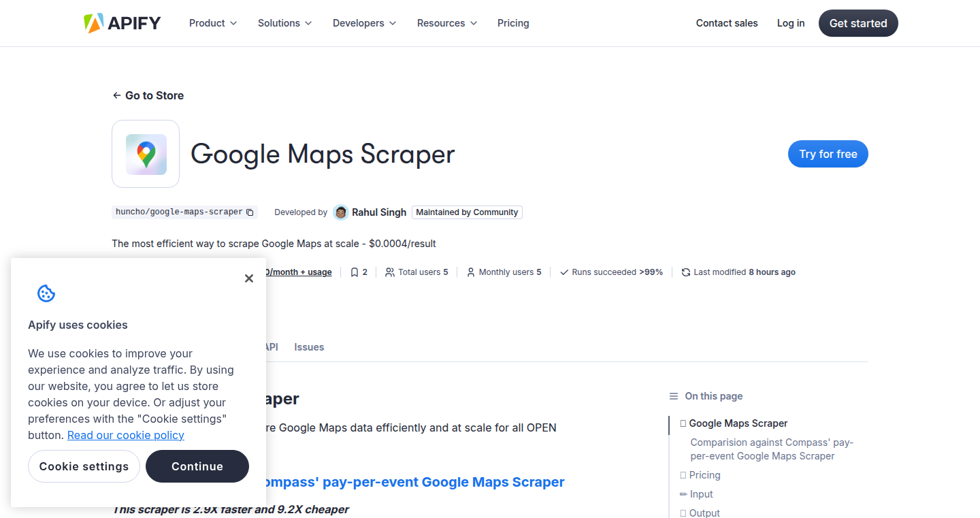
Task: Click Try for free button
Action: pos(828,154)
